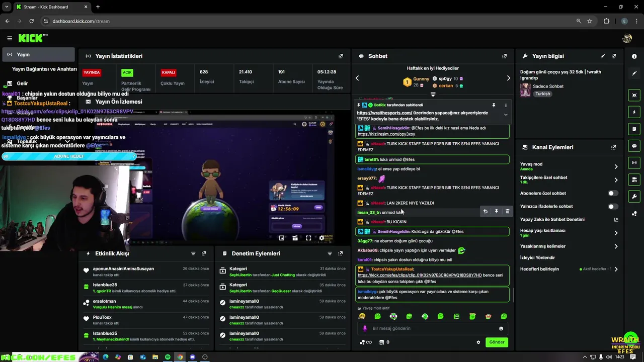Collapse the pinned message chevron
The width and height of the screenshot is (644, 362).
(506, 115)
